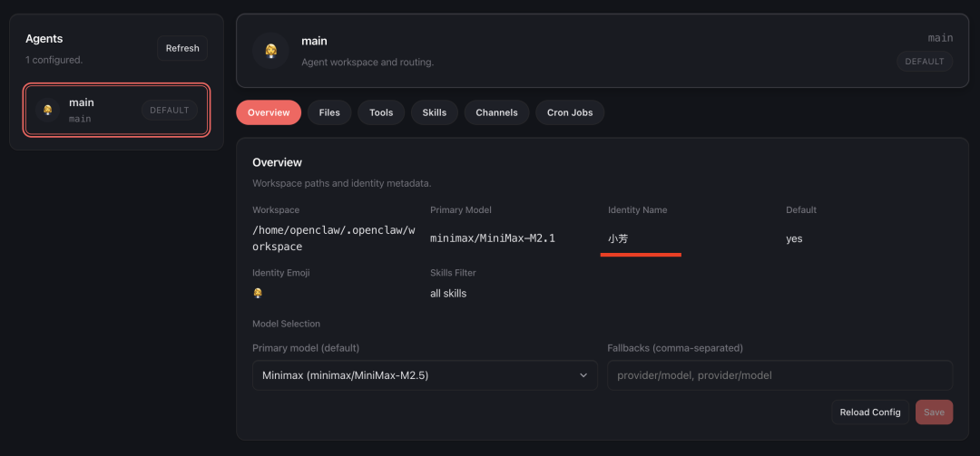Click the dropdown chevron for Primary model

[x=583, y=375]
